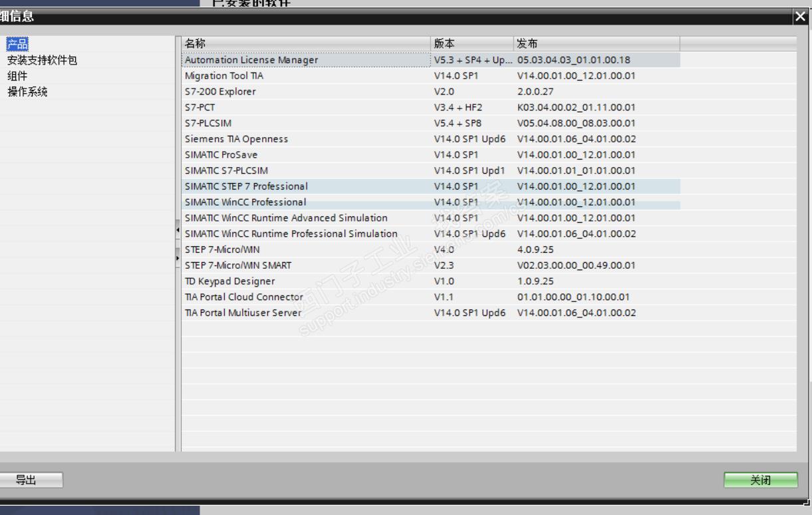The height and width of the screenshot is (515, 812).
Task: Select SIMATIC STEP 7 Professional row
Action: [x=431, y=186]
